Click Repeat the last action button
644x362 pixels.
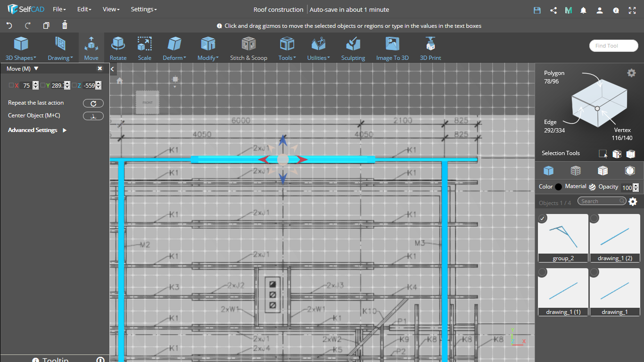pos(93,103)
